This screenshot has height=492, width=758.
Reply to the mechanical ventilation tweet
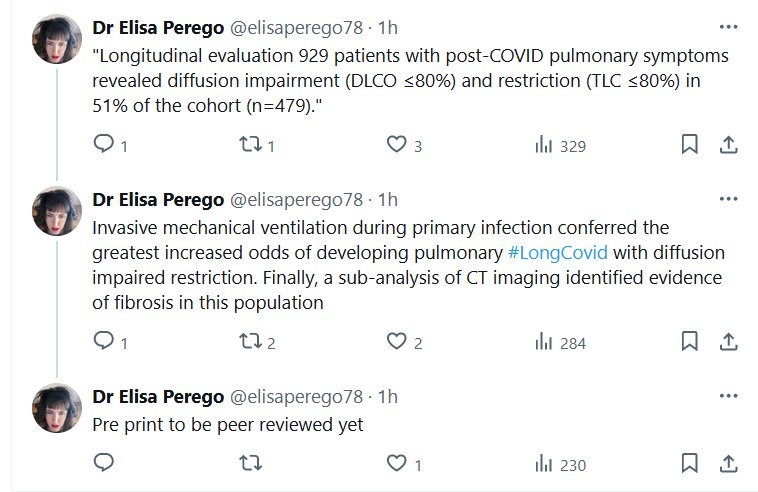(104, 342)
